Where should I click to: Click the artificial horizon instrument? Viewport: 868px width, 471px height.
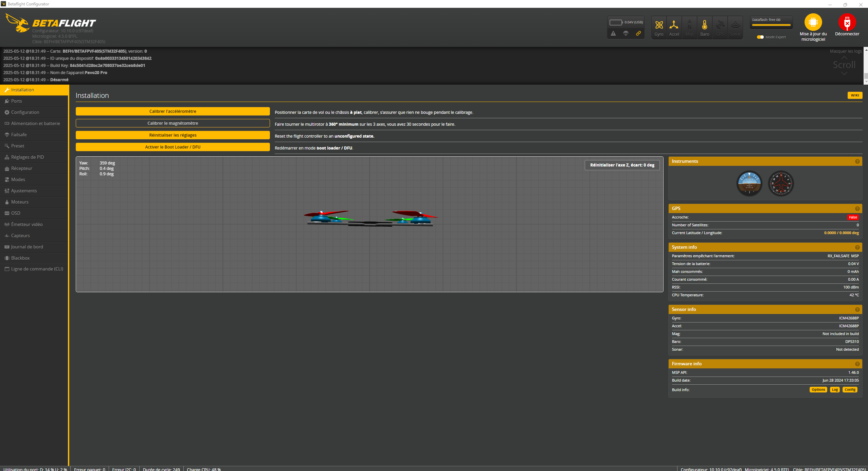[749, 184]
